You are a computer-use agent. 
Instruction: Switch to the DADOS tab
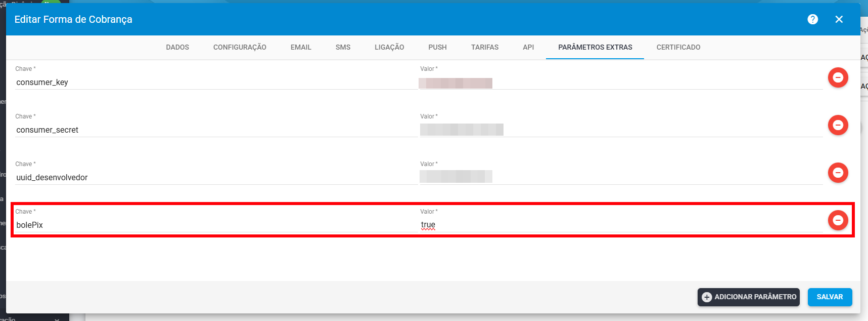tap(177, 47)
